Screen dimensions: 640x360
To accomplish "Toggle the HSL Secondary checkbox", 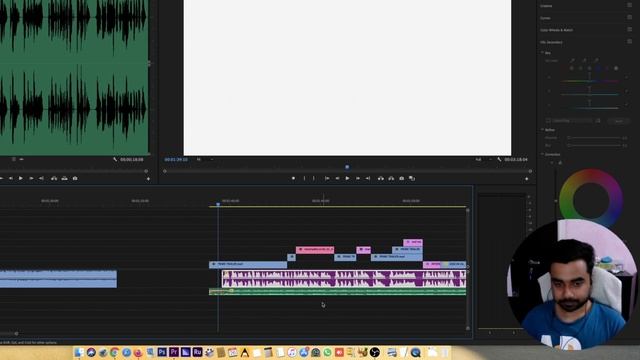I will 630,42.
